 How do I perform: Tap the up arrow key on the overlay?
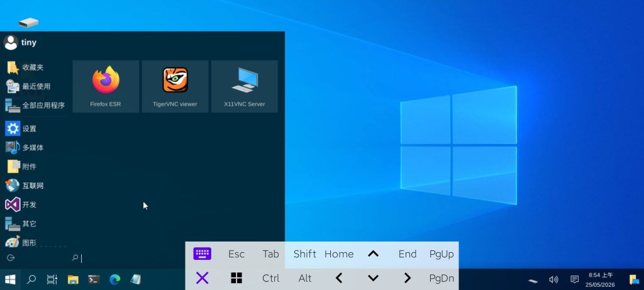[373, 254]
